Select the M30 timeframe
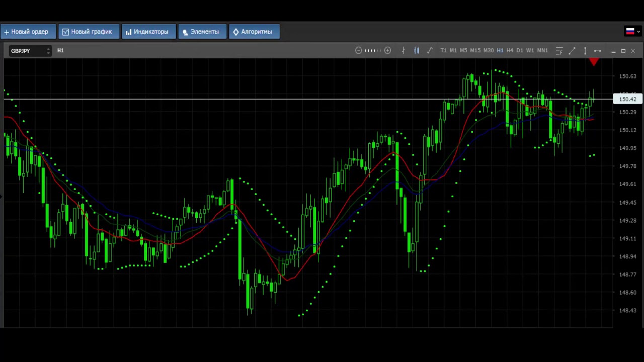The image size is (644, 362). tap(489, 51)
